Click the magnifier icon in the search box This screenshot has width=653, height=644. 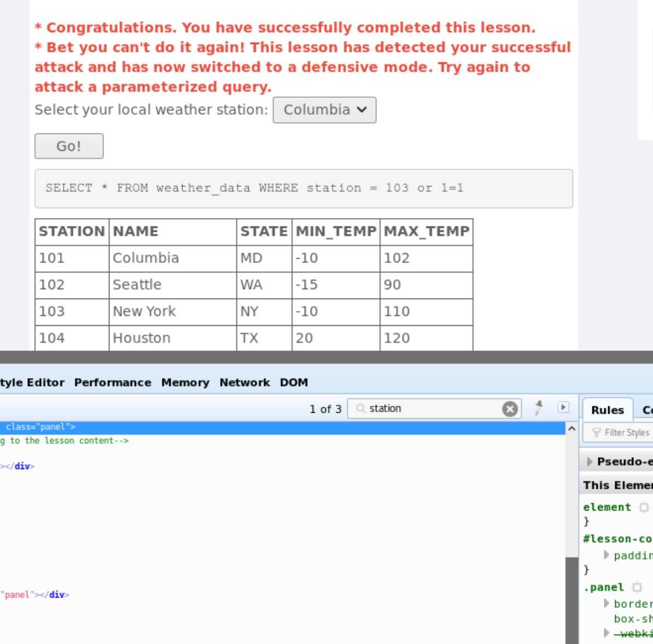tap(360, 408)
